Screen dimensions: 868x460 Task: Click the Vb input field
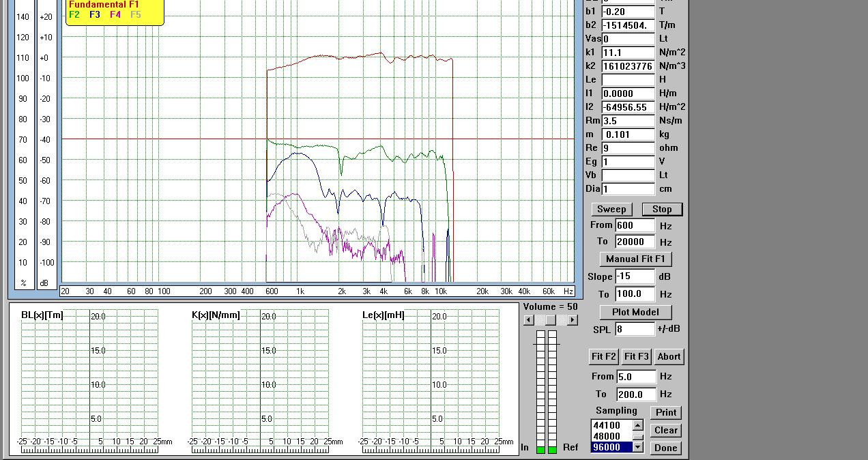(x=628, y=175)
